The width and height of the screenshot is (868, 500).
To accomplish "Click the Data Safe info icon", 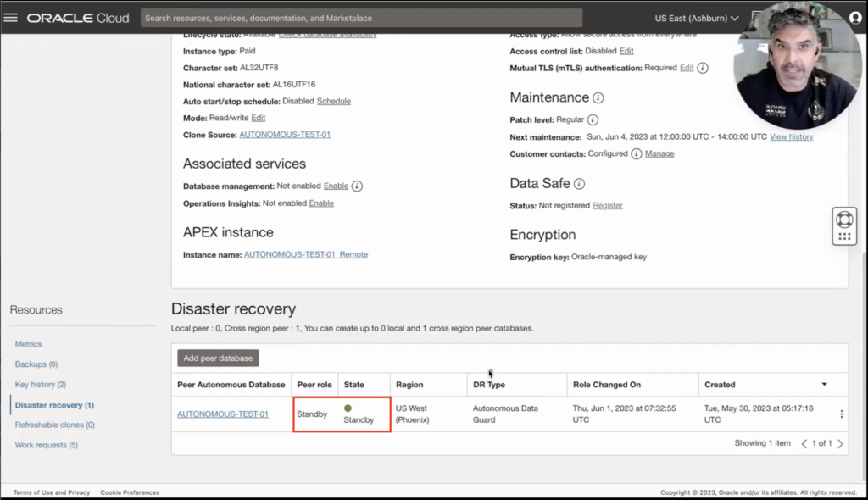I will coord(579,184).
